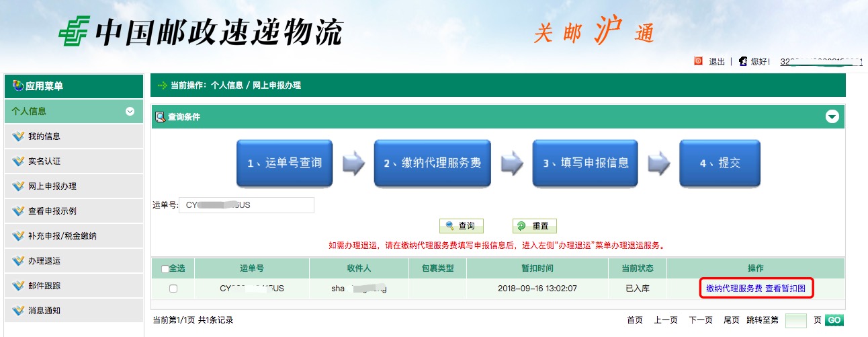Open 补充申报/税金缴纳 in the sidebar
This screenshot has height=337, width=868.
(62, 236)
